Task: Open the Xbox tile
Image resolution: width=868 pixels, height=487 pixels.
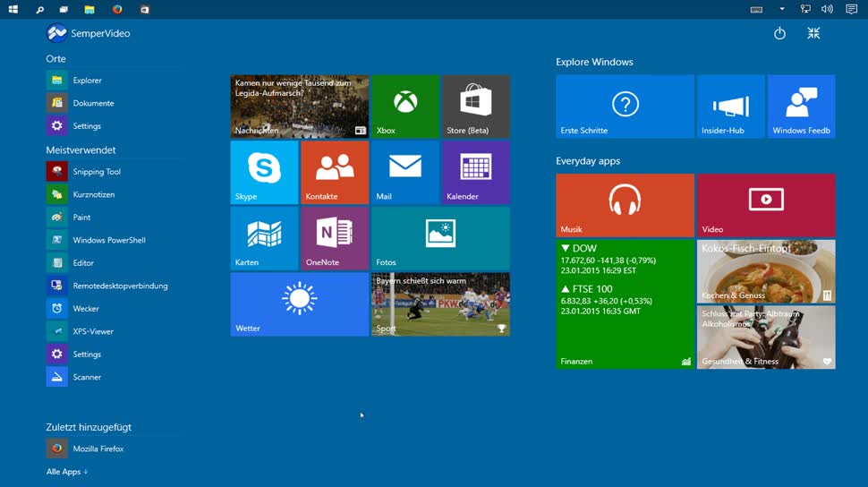Action: [405, 107]
